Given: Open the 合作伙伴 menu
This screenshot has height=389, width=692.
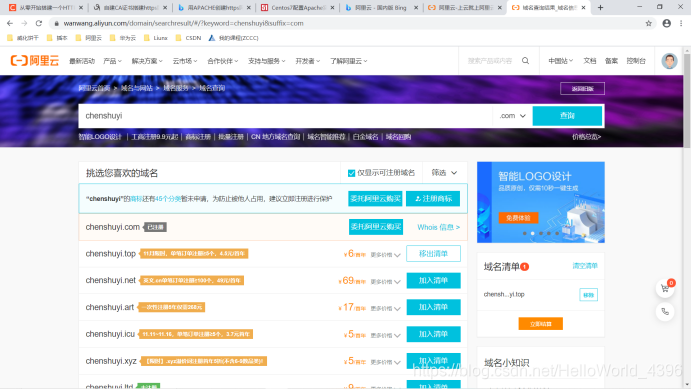Looking at the screenshot, I should [x=222, y=61].
